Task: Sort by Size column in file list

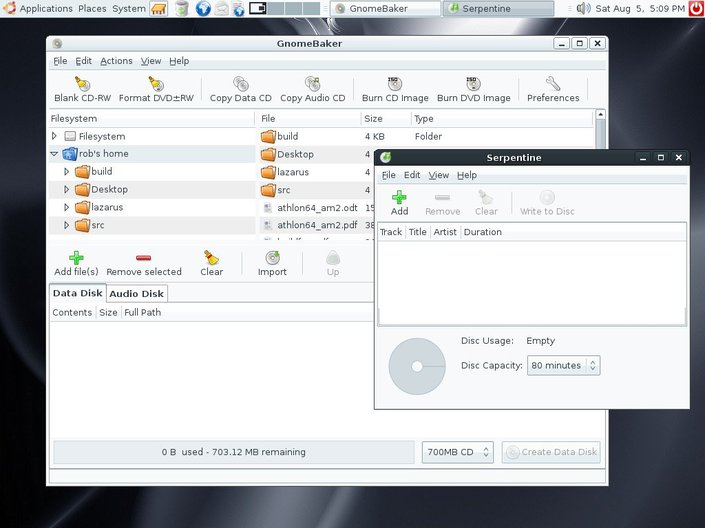Action: pos(386,119)
